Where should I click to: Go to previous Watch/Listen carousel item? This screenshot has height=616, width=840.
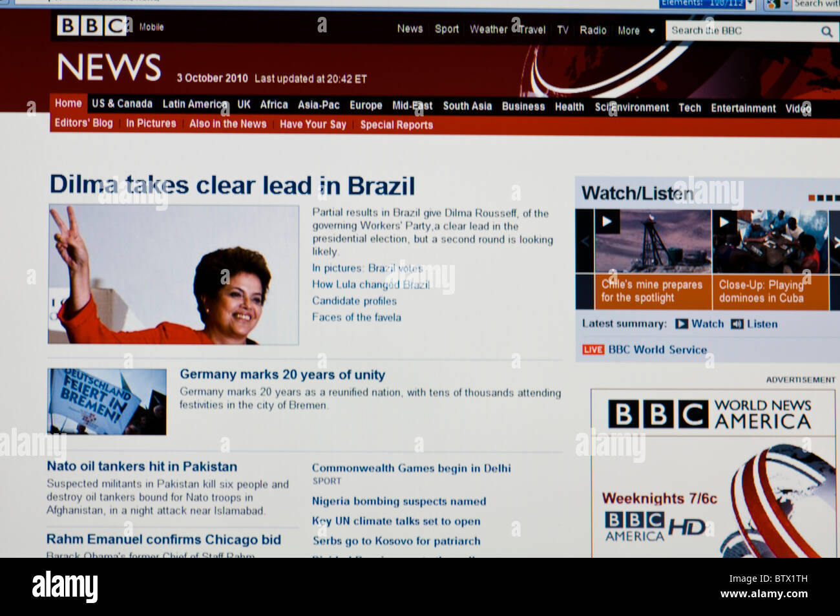click(585, 242)
